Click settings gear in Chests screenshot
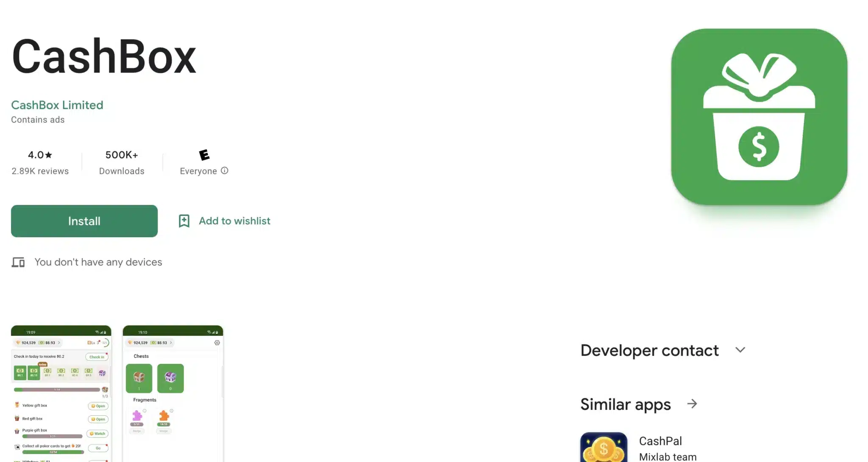The height and width of the screenshot is (462, 868). 217,343
